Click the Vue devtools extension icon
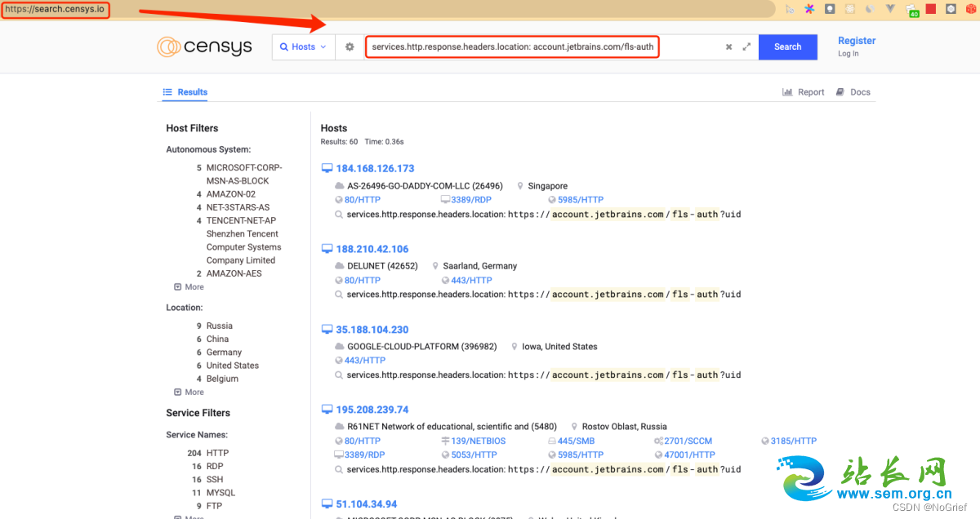The width and height of the screenshot is (980, 519). click(890, 9)
